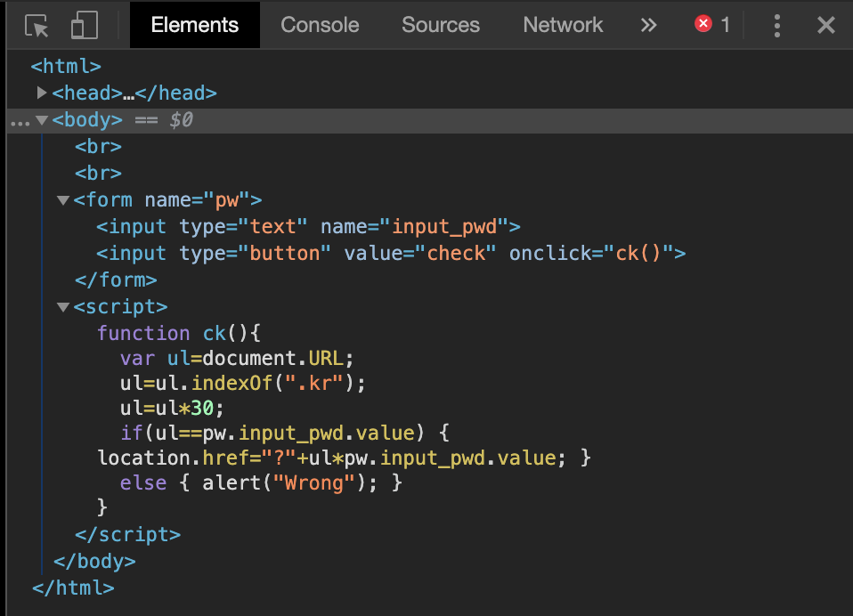The height and width of the screenshot is (616, 853).
Task: Open the DevTools three-dot menu
Action: pos(776,26)
